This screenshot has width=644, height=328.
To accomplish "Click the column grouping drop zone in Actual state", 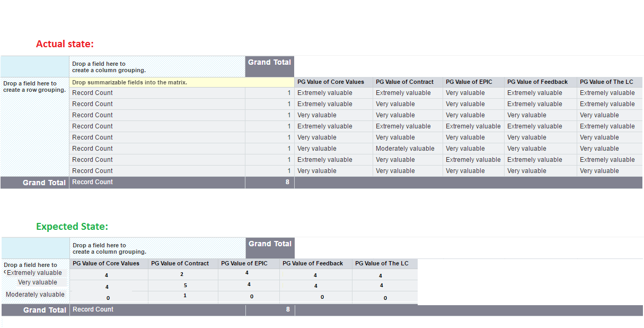I will [x=157, y=67].
